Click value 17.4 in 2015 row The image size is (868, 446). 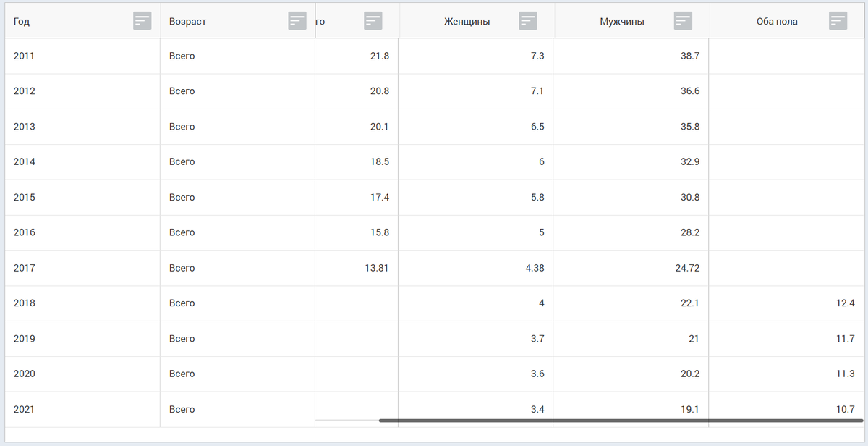(x=380, y=197)
